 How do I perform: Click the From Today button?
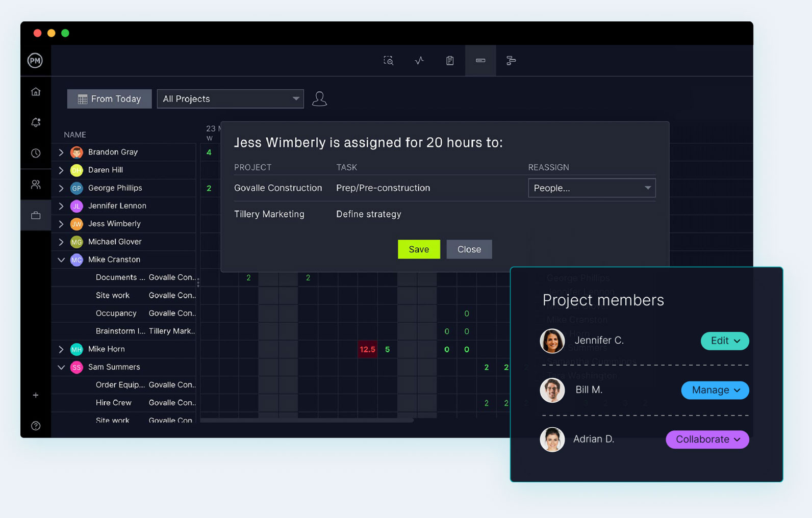click(109, 99)
